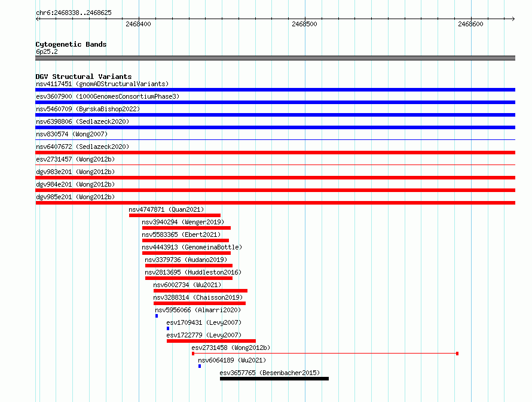Open the dgv984e201 Wong2012b label
The width and height of the screenshot is (532, 402).
tap(75, 184)
